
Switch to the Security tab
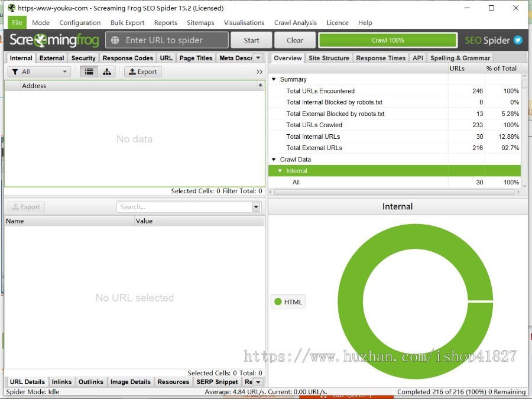83,58
